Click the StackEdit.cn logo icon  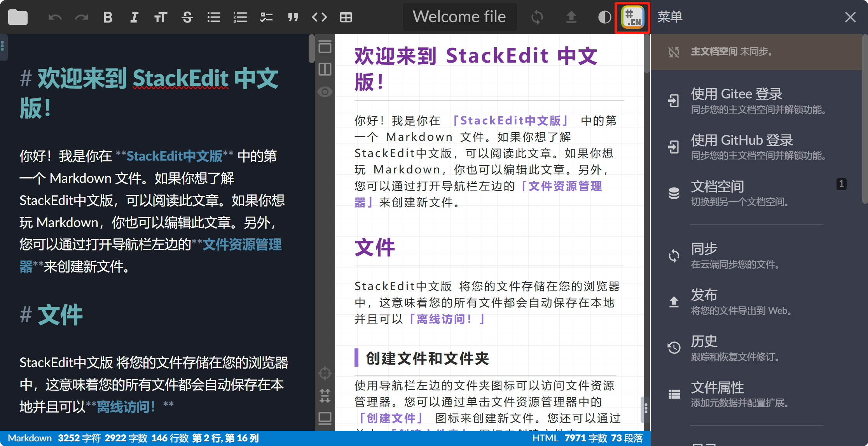click(632, 17)
